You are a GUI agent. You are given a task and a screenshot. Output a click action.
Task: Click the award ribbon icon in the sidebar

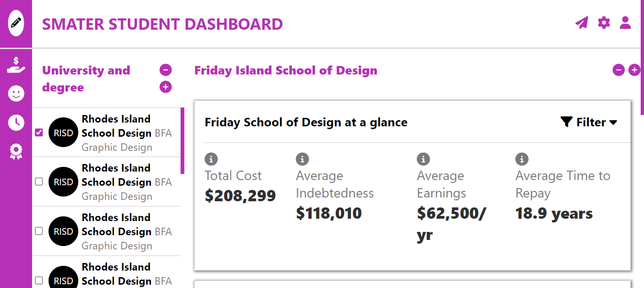16,151
